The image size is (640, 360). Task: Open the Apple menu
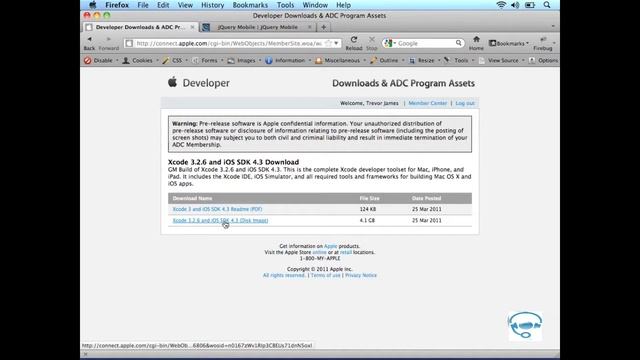93,5
